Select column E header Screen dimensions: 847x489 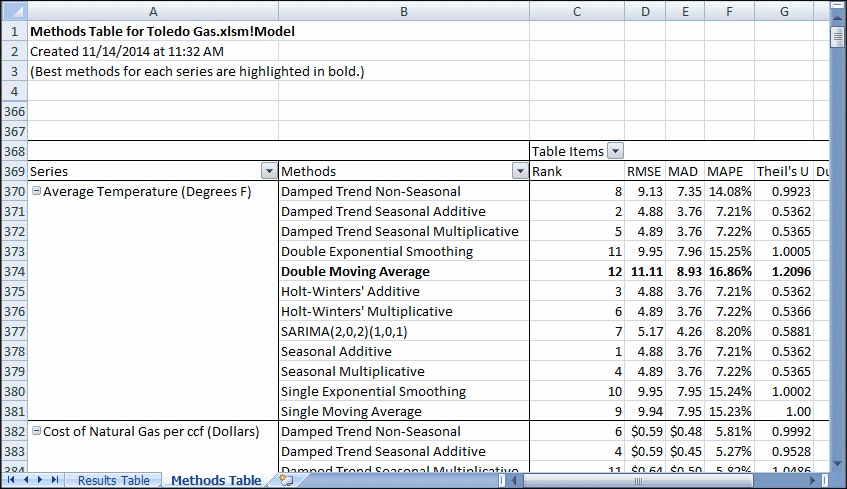685,11
